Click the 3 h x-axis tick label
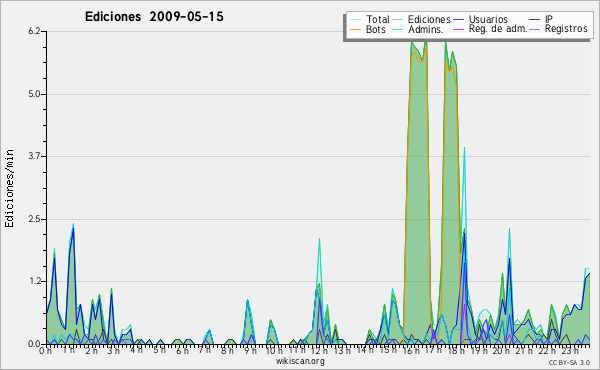Screen dimensions: 600x370 113,350
